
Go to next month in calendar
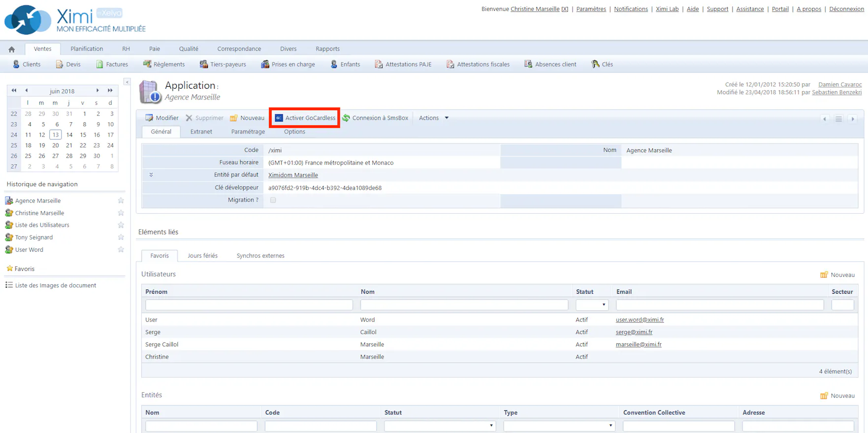pos(97,91)
